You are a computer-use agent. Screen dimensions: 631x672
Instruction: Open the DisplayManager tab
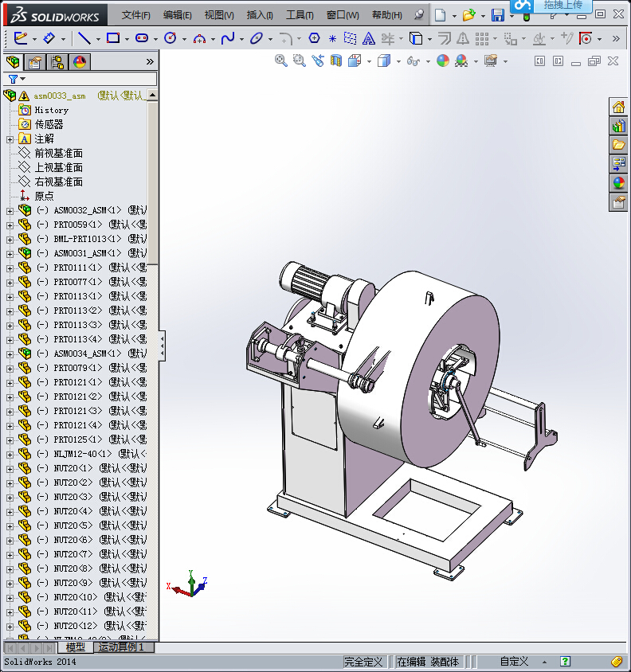pyautogui.click(x=80, y=62)
